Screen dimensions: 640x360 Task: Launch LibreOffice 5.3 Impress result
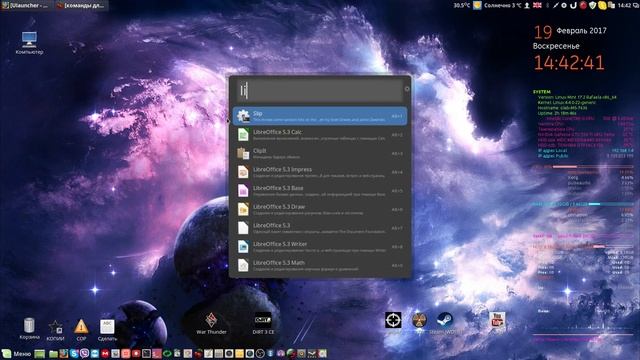(320, 172)
